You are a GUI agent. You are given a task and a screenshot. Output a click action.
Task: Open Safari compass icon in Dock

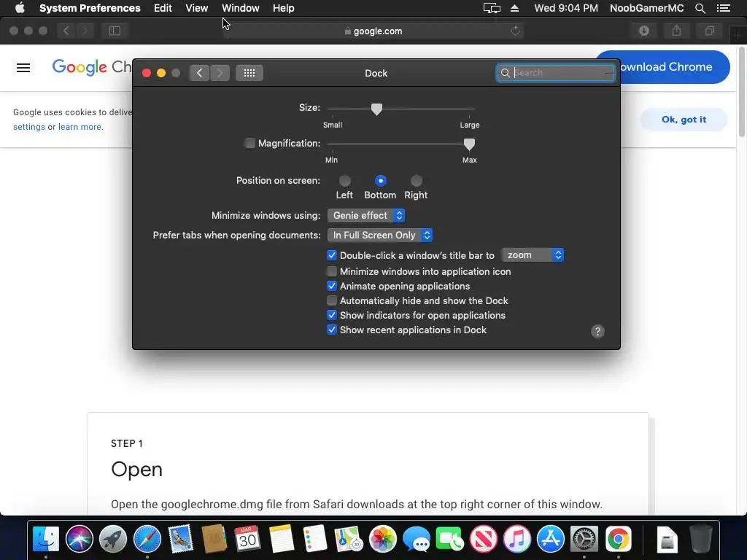point(147,539)
